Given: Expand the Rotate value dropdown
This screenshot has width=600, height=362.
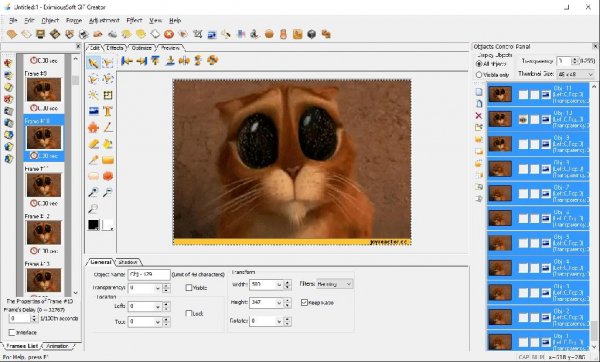Looking at the screenshot, I should coord(279,321).
